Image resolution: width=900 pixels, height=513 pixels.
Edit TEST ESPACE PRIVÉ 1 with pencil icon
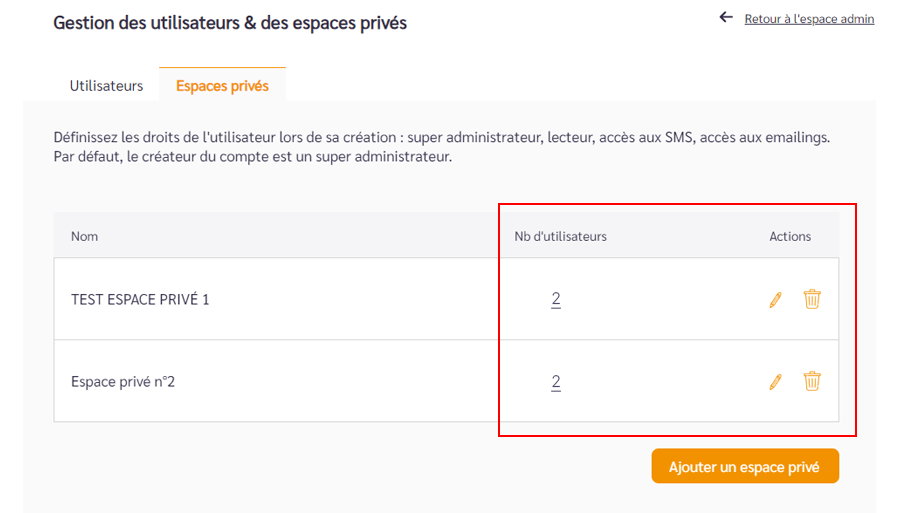(x=775, y=300)
